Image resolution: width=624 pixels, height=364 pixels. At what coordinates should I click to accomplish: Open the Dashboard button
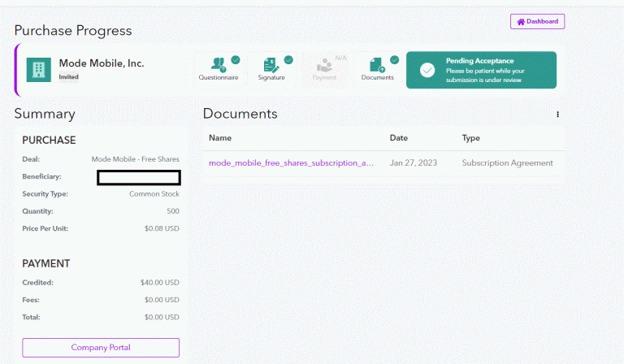(x=537, y=21)
